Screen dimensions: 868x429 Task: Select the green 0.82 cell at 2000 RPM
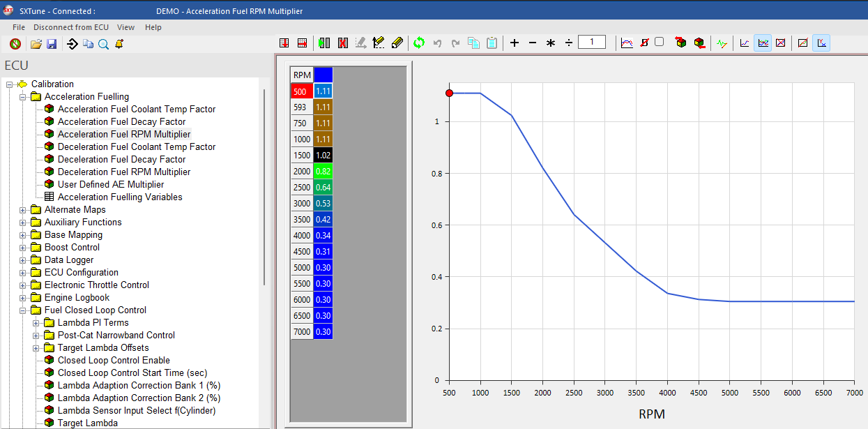(323, 171)
